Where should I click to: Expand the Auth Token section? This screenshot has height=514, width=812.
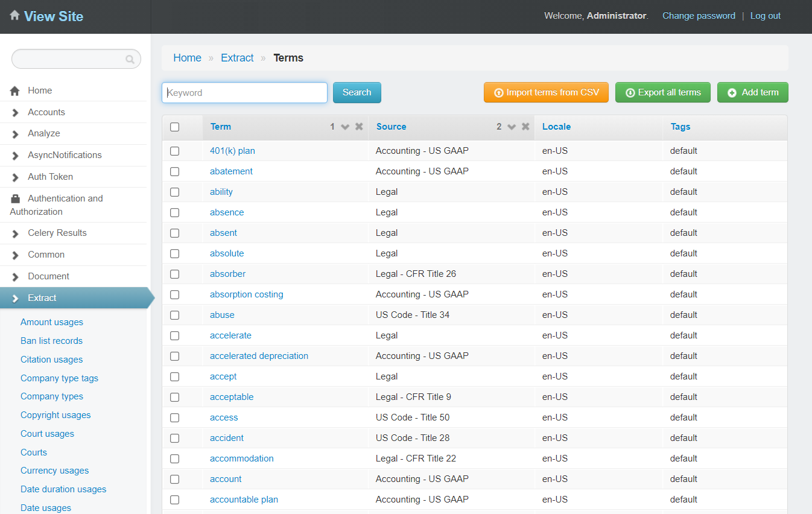73,177
